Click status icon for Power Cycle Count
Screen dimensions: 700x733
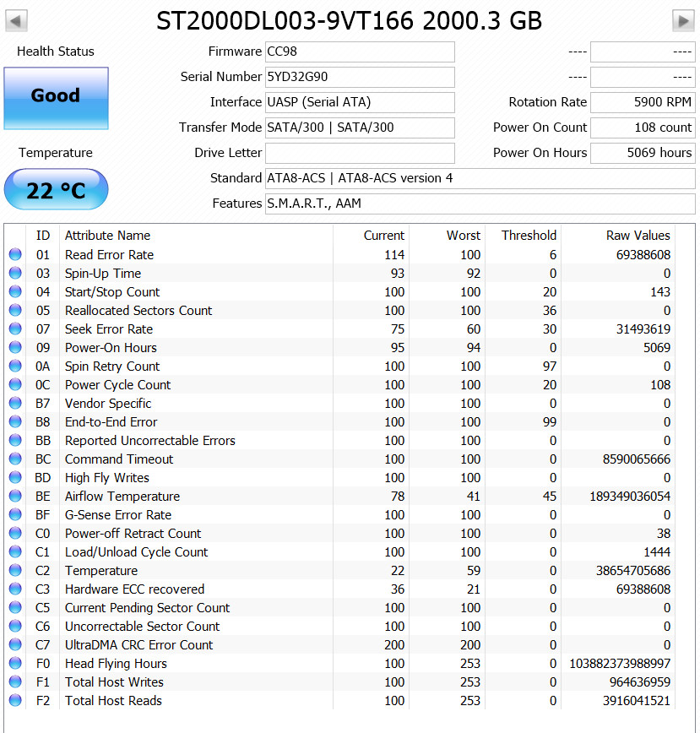click(15, 384)
